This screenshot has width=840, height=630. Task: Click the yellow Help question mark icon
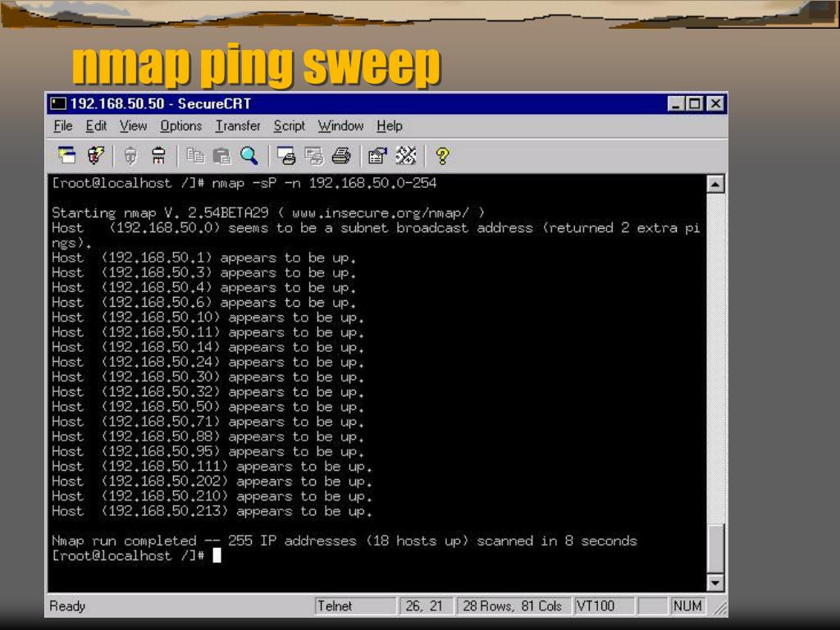(x=442, y=156)
